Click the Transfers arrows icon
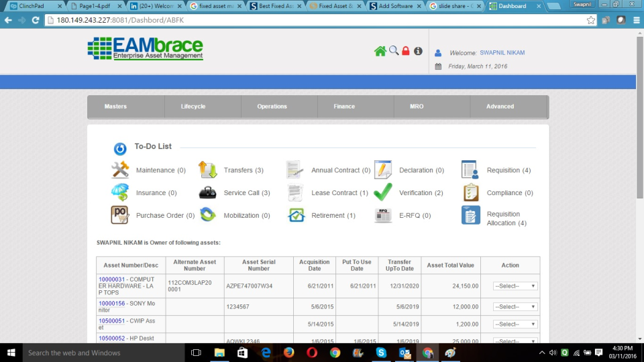This screenshot has height=362, width=644. click(208, 170)
